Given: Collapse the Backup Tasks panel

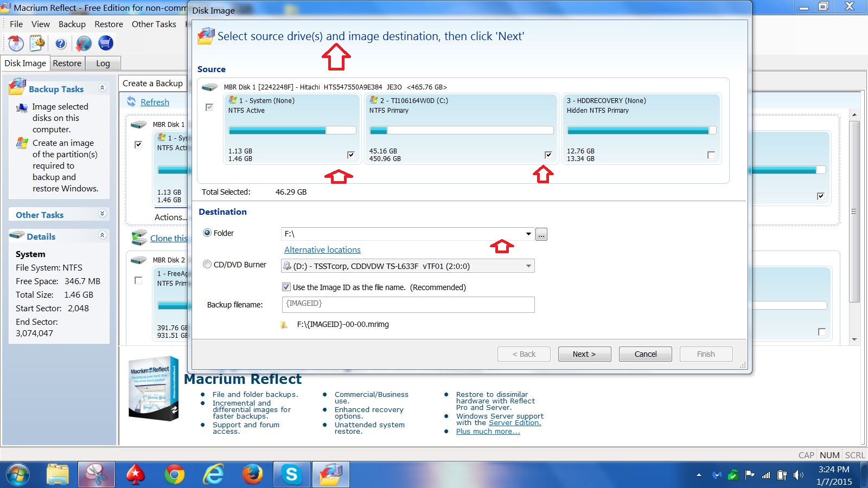Looking at the screenshot, I should point(102,87).
